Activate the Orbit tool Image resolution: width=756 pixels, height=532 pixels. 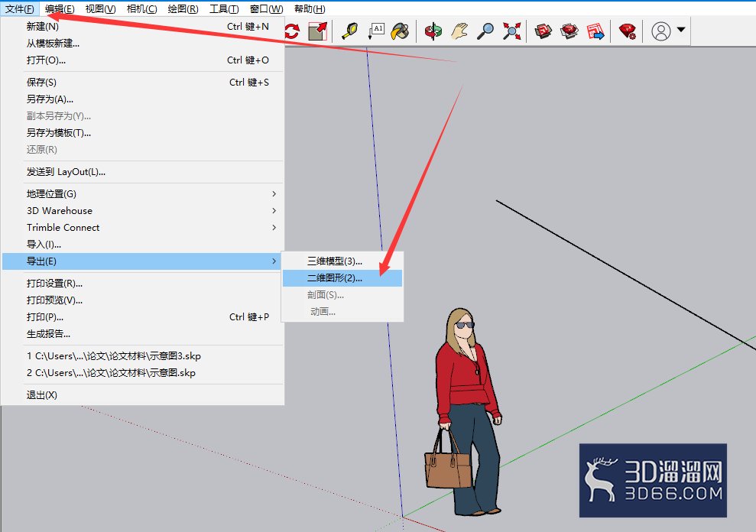433,31
